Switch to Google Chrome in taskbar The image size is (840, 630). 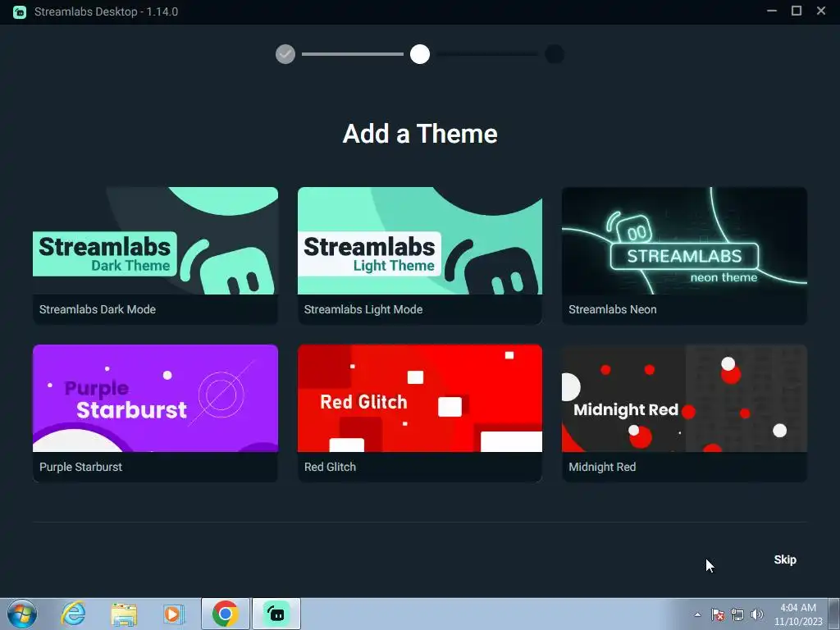226,614
